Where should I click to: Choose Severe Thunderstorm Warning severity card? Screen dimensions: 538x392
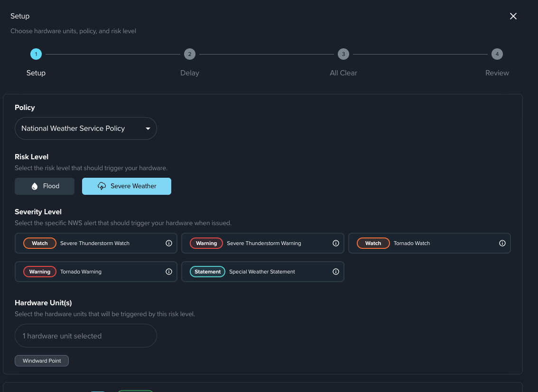263,243
